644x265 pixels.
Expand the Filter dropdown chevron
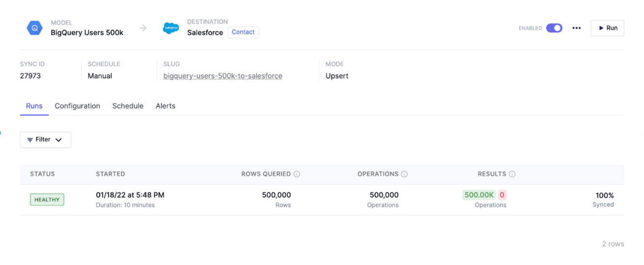[58, 140]
